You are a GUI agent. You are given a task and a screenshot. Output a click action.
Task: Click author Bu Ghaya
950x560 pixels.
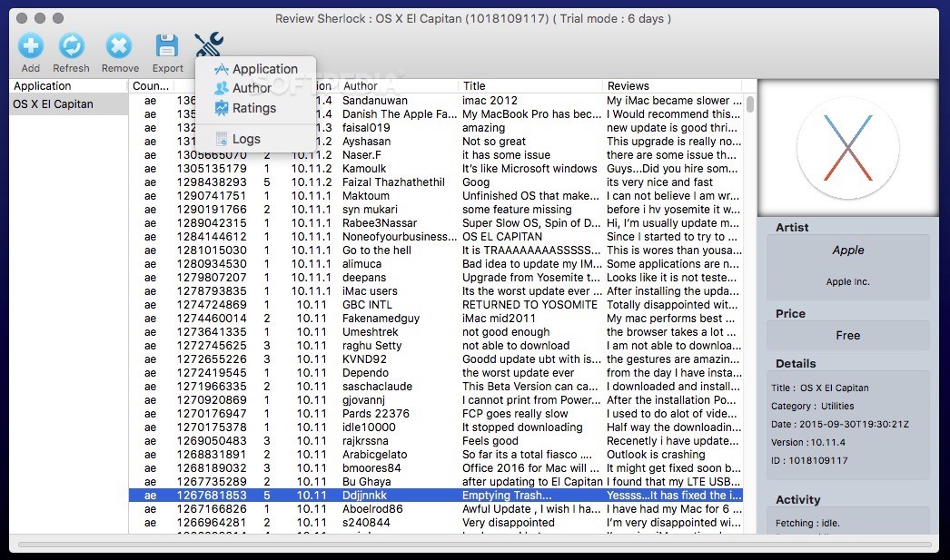[x=367, y=482]
